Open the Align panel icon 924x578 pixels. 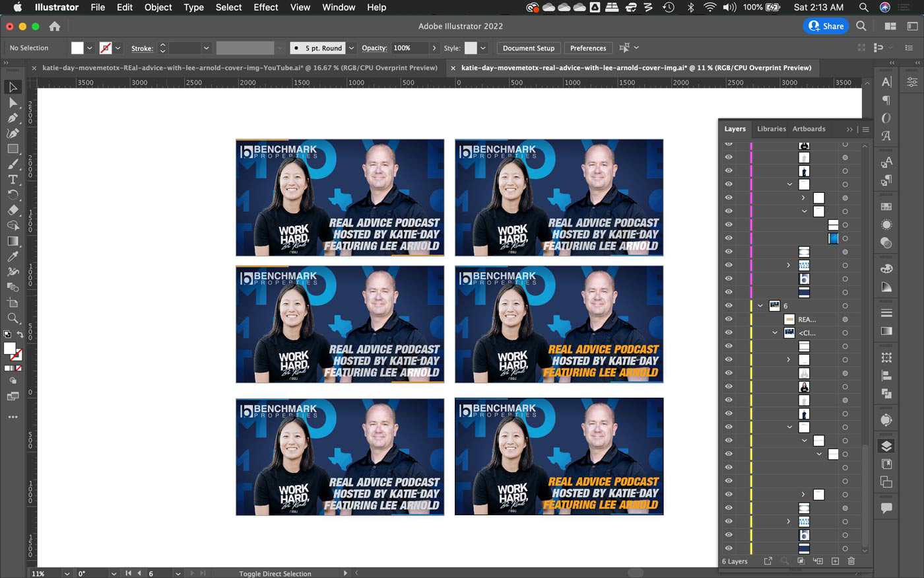point(886,375)
